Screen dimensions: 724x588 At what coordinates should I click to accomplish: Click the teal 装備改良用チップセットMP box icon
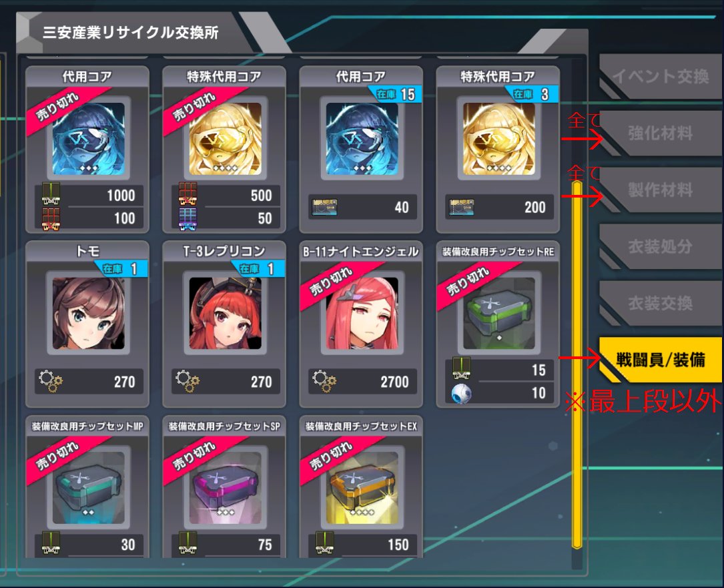(x=88, y=488)
